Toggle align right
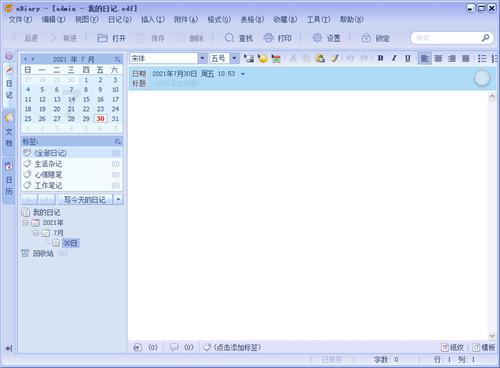The width and height of the screenshot is (500, 368). pyautogui.click(x=452, y=58)
